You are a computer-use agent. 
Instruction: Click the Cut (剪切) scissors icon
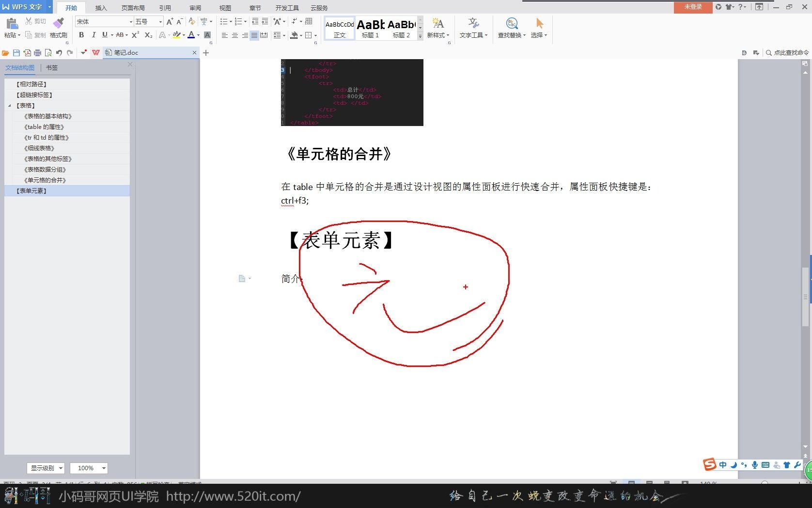click(29, 21)
